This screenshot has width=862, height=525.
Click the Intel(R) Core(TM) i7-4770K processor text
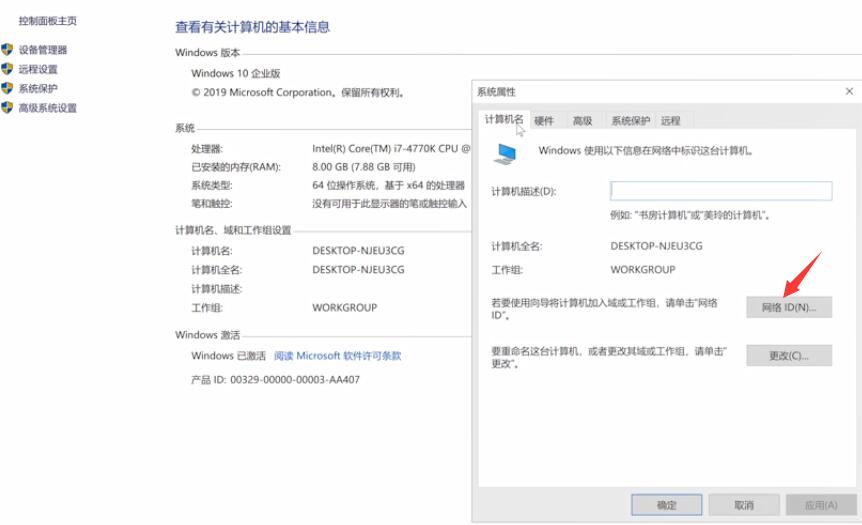click(x=391, y=148)
